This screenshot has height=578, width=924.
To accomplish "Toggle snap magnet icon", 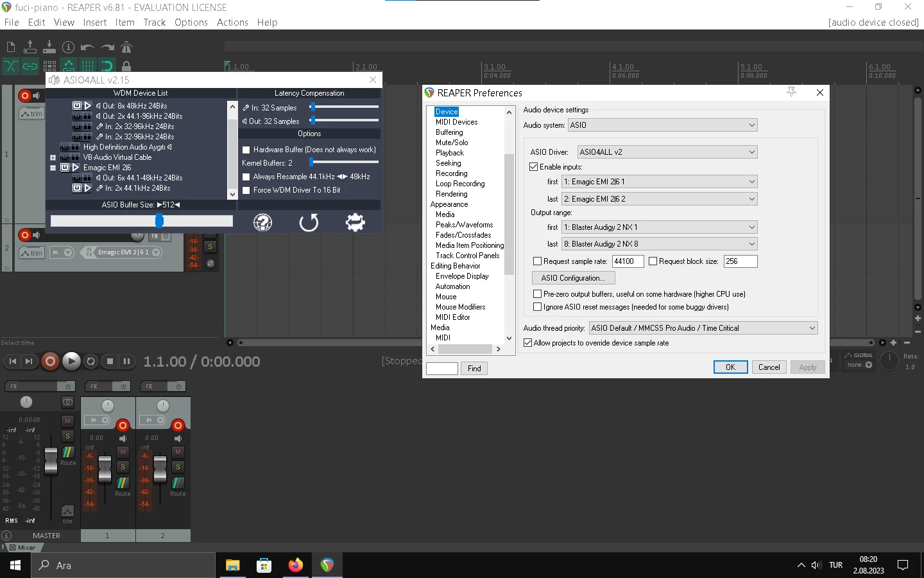I will tap(107, 66).
